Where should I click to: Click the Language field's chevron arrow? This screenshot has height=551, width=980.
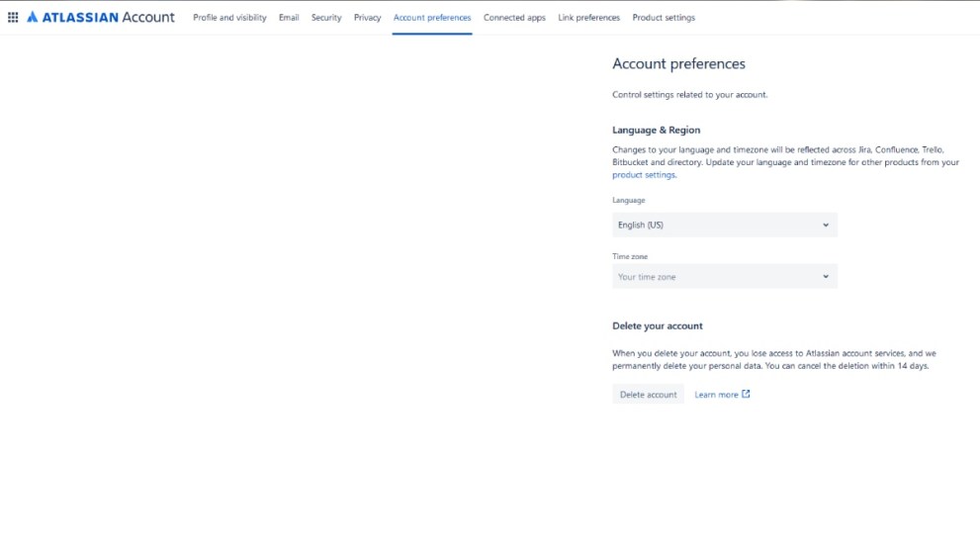tap(826, 225)
